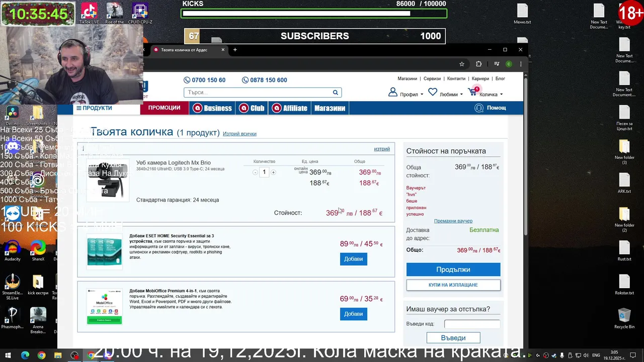The width and height of the screenshot is (644, 362).
Task: Open Arena Breakout desktop shortcut
Action: click(x=38, y=320)
